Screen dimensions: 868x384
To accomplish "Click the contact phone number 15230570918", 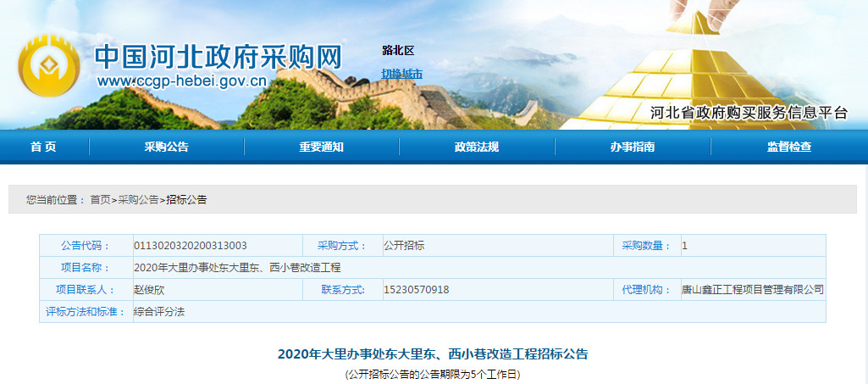I will click(416, 290).
